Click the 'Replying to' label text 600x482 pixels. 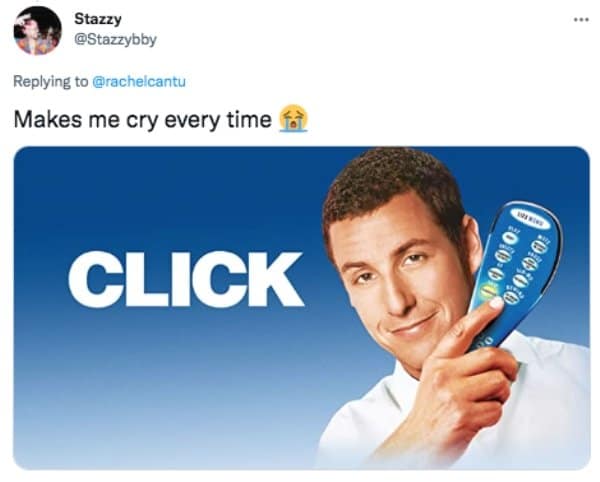point(51,82)
